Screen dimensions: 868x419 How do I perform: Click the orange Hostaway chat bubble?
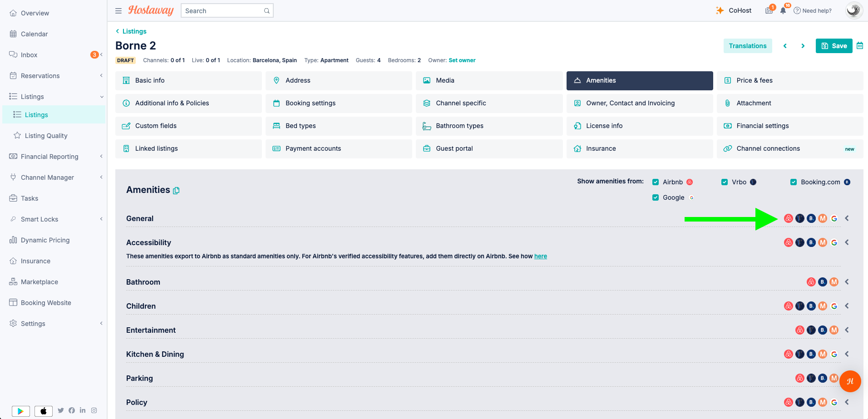tap(850, 381)
